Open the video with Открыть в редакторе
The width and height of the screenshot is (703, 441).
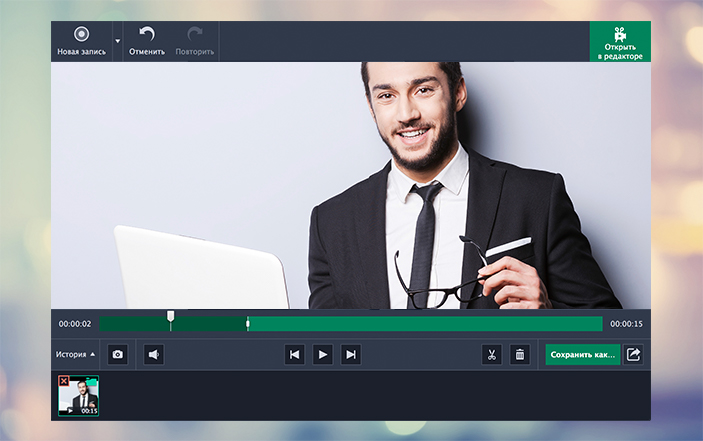[x=620, y=42]
